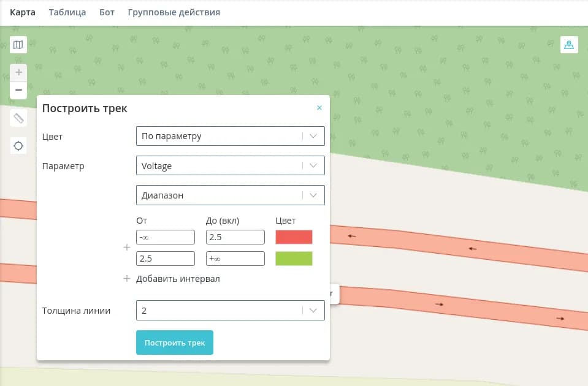Zoom in the map with plus button

pyautogui.click(x=18, y=72)
